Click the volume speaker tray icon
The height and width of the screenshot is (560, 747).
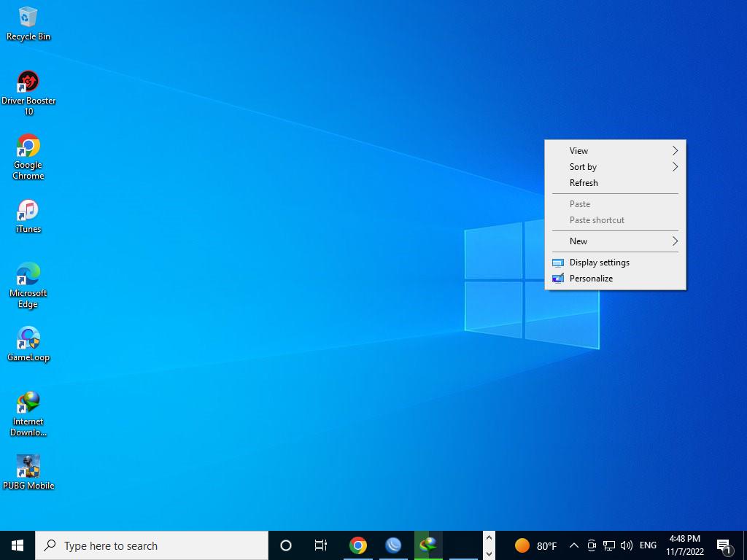(x=626, y=545)
